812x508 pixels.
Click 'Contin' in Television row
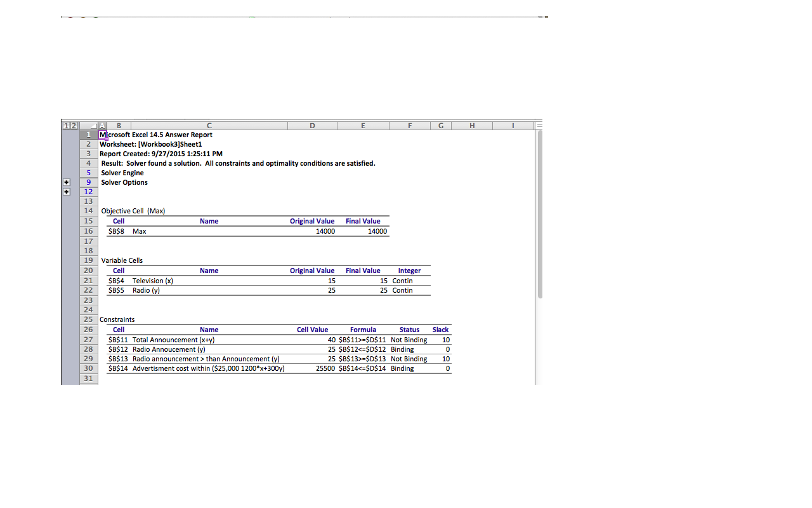click(402, 281)
